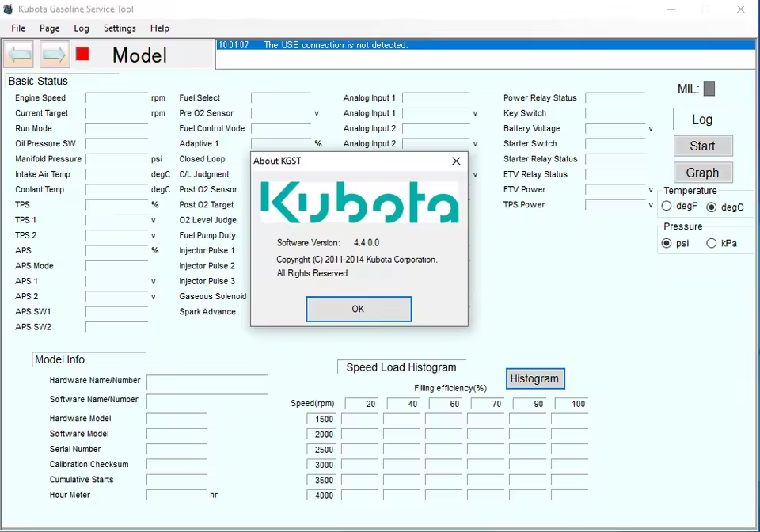Open the Help menu
Screen dimensions: 760x532
[x=159, y=28]
